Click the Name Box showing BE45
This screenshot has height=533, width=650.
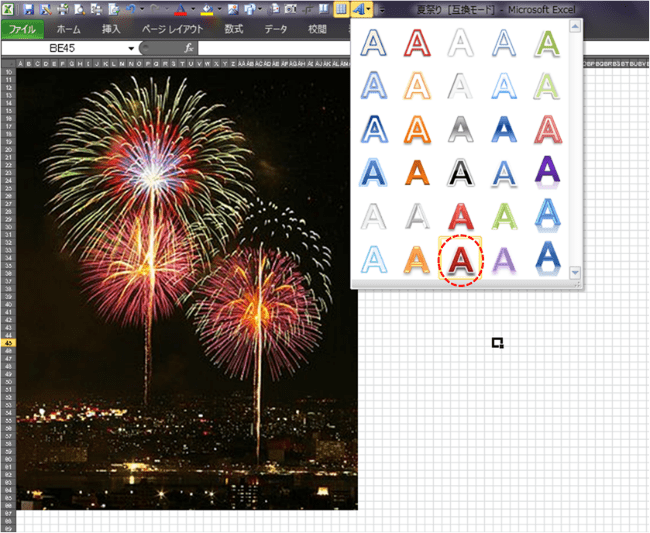(64, 48)
